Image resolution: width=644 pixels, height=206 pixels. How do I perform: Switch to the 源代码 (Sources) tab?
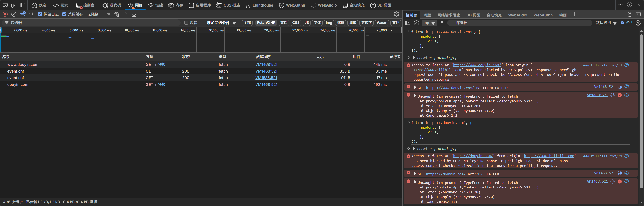112,5
